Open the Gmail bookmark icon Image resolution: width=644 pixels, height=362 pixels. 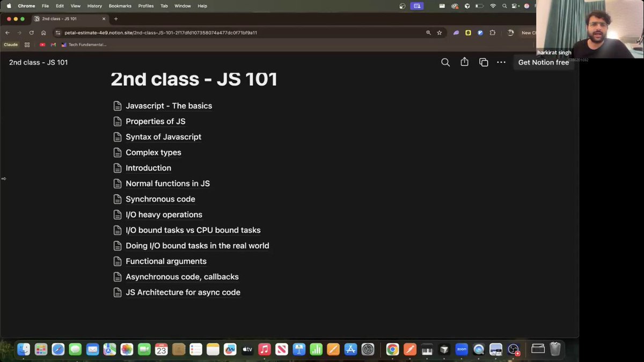point(53,45)
